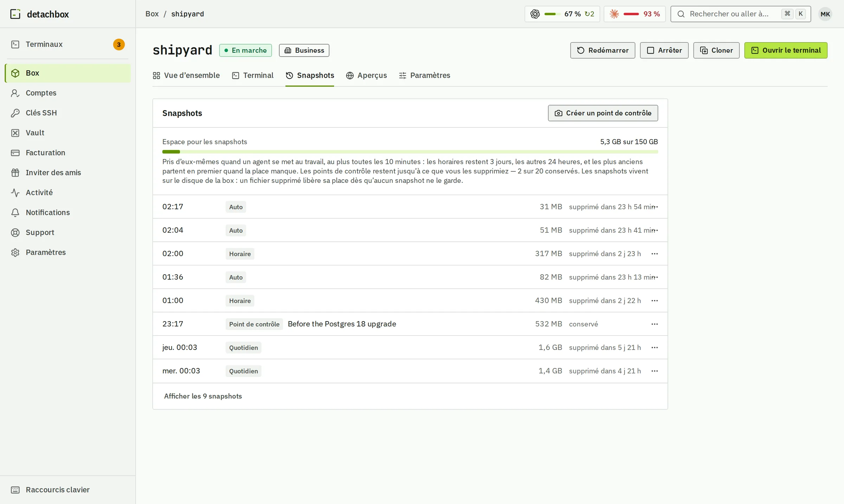Image resolution: width=844 pixels, height=504 pixels.
Task: Select the Snapshots tab
Action: pyautogui.click(x=310, y=76)
